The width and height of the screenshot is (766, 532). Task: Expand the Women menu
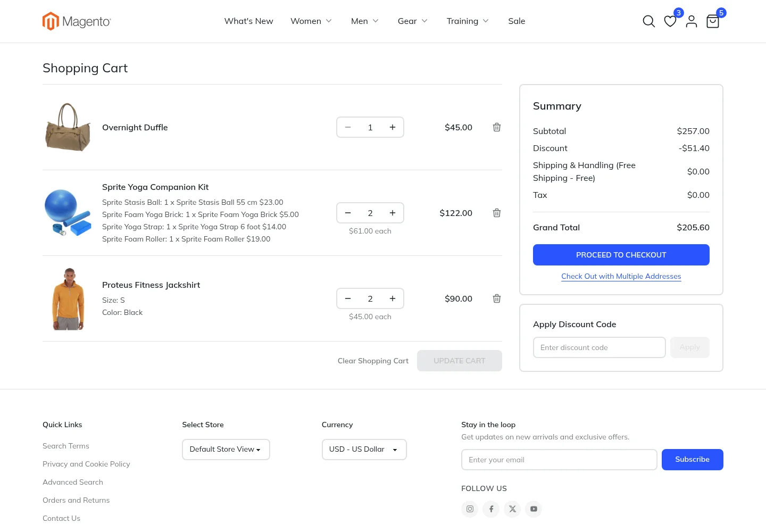click(x=311, y=21)
